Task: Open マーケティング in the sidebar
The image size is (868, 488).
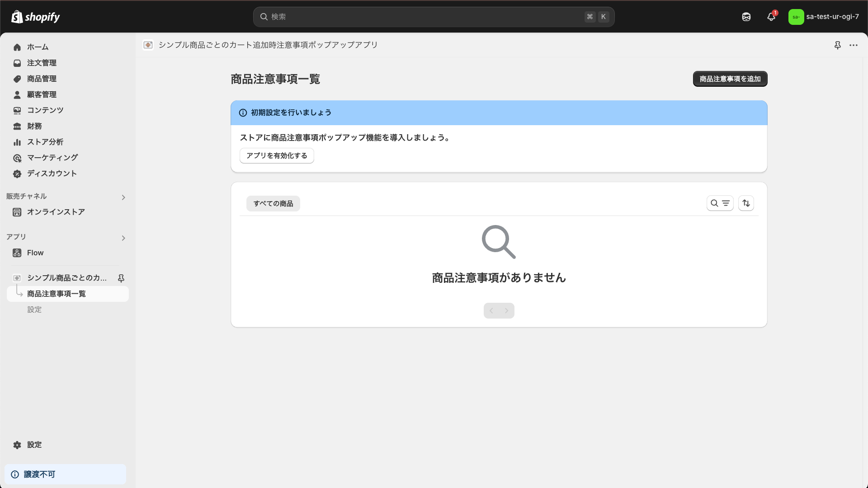Action: [52, 158]
